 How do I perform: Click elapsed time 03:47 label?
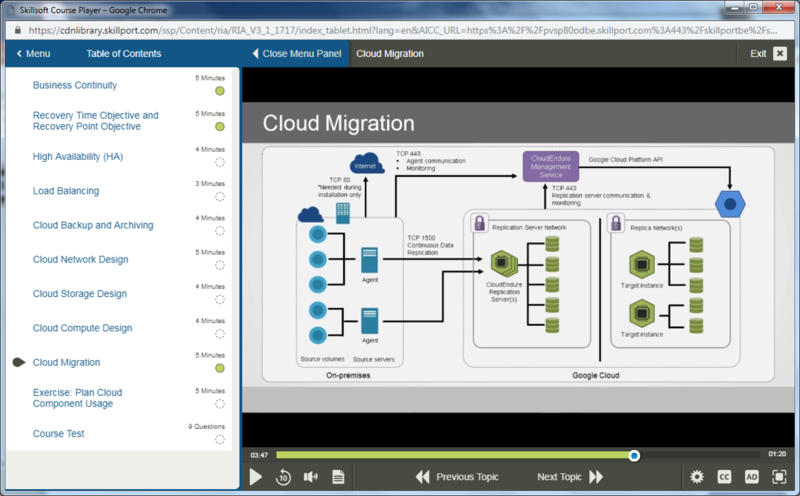point(259,455)
